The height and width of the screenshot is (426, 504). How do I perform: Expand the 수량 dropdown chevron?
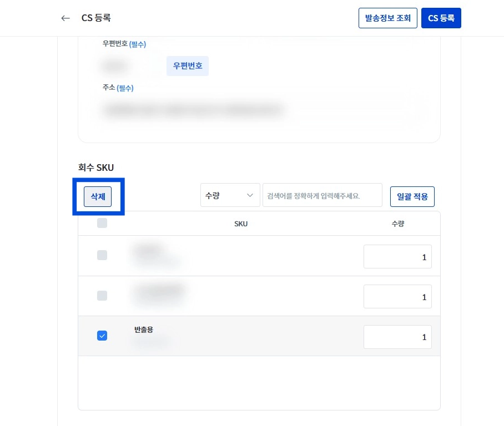coord(250,195)
